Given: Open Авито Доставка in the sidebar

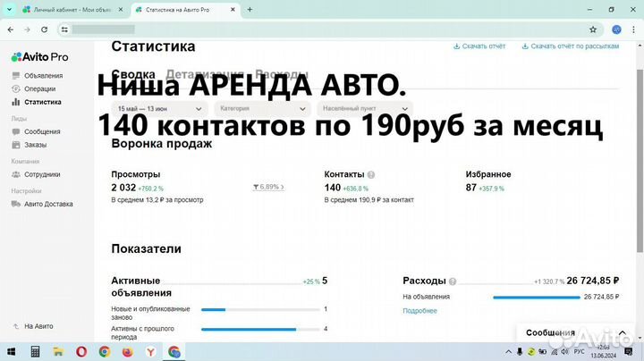Looking at the screenshot, I should click(x=48, y=204).
